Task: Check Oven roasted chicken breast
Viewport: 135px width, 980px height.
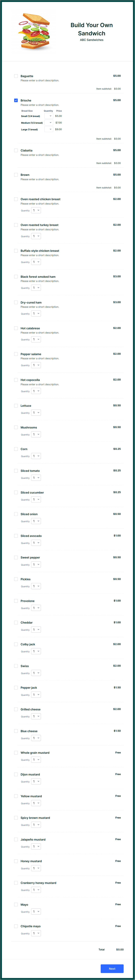Action: click(16, 199)
